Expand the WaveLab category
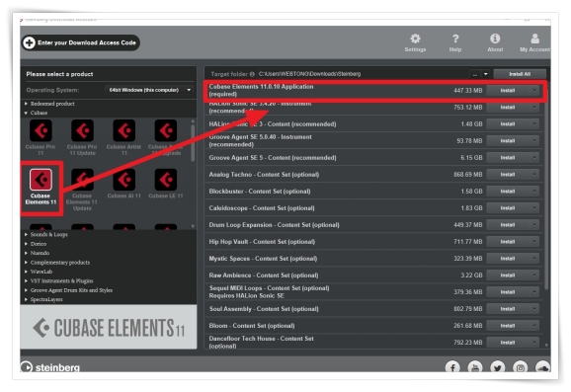571x392 pixels. 26,272
